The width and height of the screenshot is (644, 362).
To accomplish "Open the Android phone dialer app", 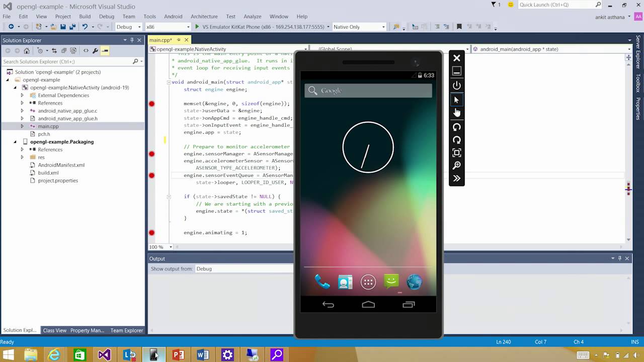I will (x=322, y=282).
